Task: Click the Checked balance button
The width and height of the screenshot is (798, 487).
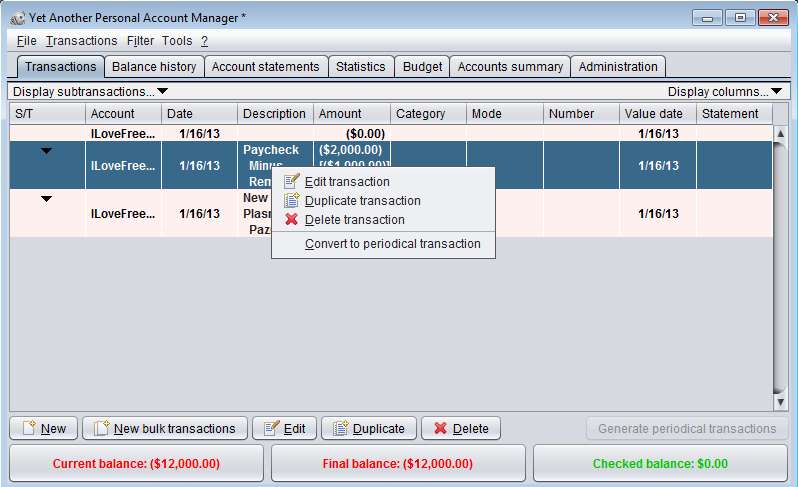Action: coord(660,464)
